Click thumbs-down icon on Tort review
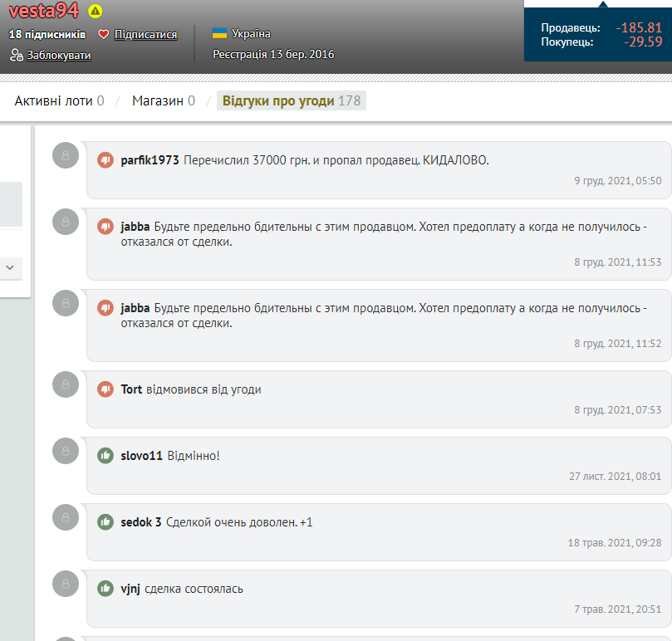This screenshot has height=641, width=672. [x=105, y=389]
